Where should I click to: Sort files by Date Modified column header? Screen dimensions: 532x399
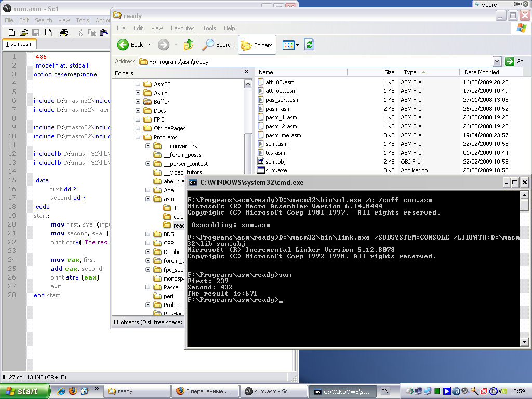(x=481, y=72)
